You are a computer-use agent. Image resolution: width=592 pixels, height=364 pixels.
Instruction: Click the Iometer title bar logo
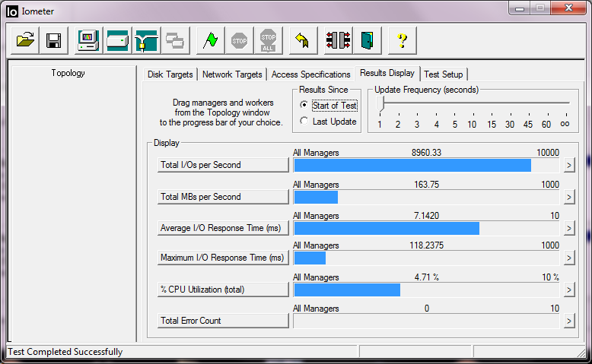pyautogui.click(x=12, y=11)
